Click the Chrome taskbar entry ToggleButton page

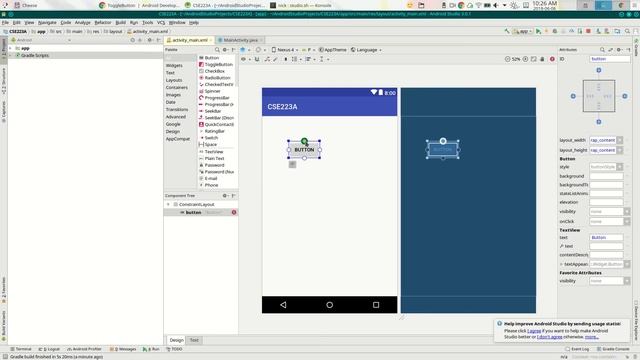[x=139, y=5]
